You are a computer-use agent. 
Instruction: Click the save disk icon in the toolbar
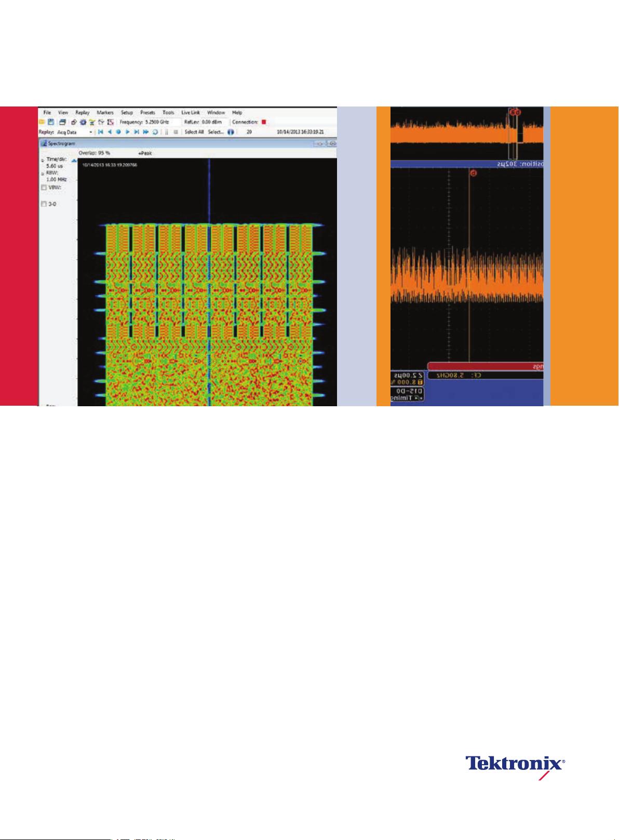[x=51, y=122]
